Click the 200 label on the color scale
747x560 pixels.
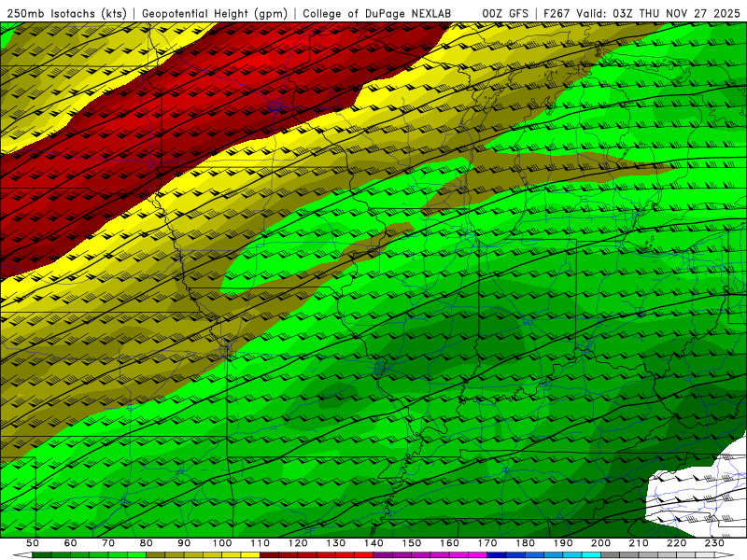(x=600, y=543)
